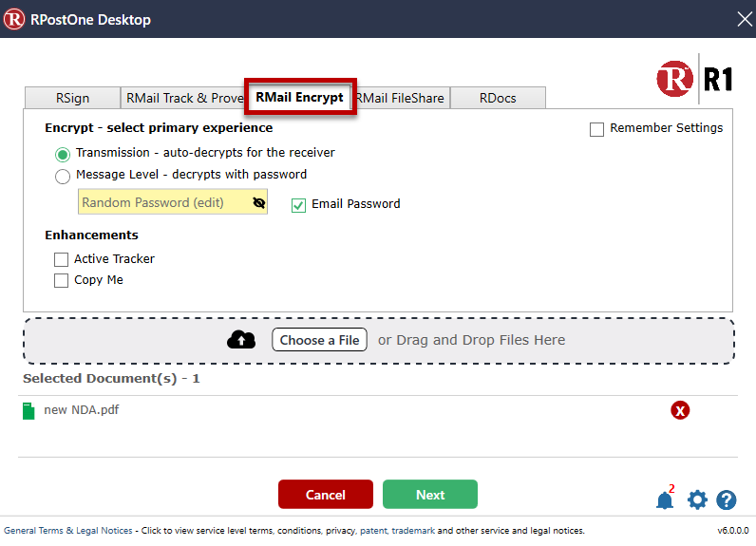Click the trademark link in the footer
Screen dimensions: 756x546
(413, 531)
